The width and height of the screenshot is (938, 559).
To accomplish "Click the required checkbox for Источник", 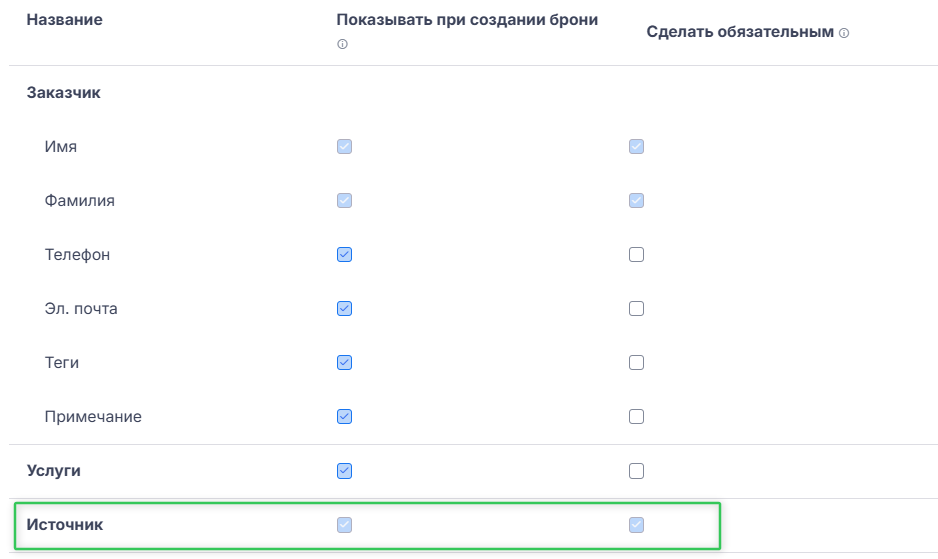I will click(x=636, y=525).
